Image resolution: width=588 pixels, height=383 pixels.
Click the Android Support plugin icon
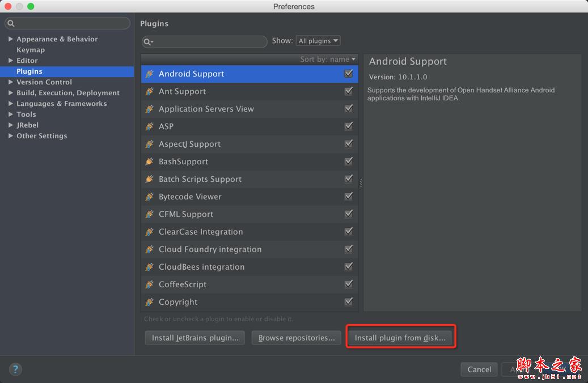point(150,74)
